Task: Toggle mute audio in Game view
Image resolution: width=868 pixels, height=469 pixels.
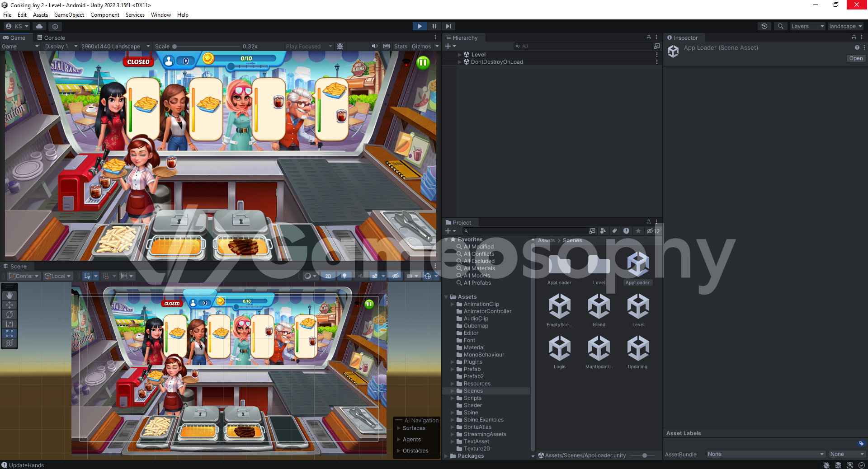Action: coord(374,46)
